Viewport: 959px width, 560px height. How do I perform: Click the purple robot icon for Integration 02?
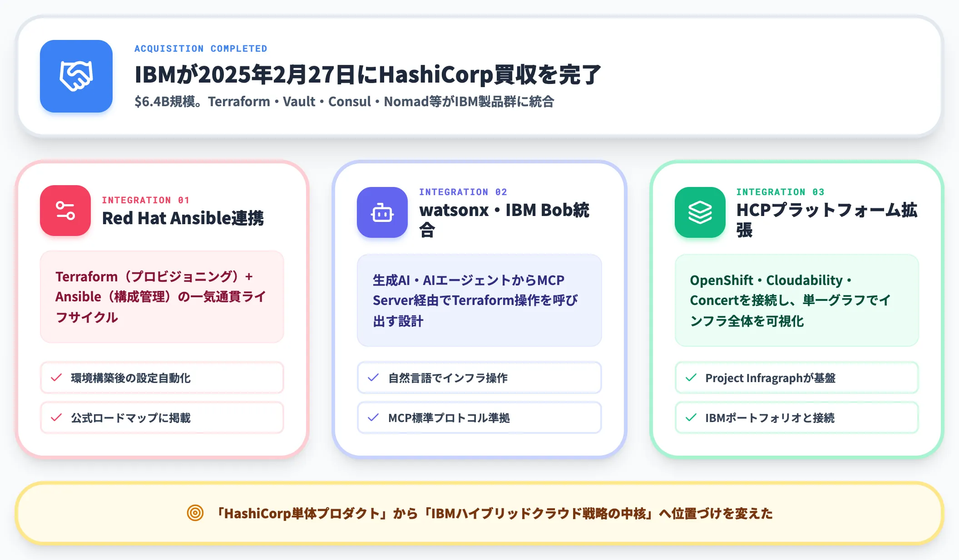click(382, 212)
